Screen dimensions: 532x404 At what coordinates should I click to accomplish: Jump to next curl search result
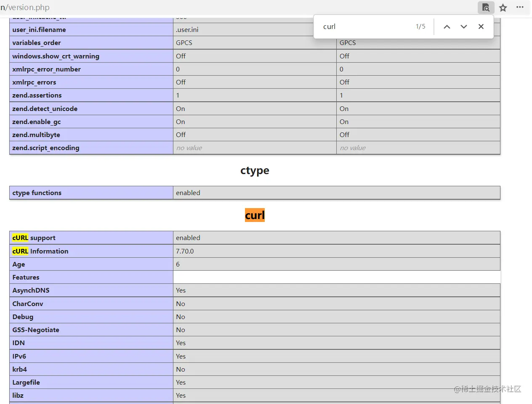(x=464, y=26)
